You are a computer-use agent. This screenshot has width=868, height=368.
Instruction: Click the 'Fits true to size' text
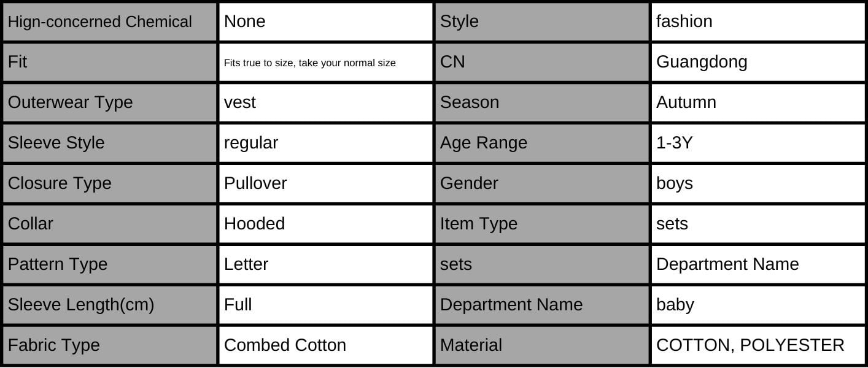pos(310,63)
